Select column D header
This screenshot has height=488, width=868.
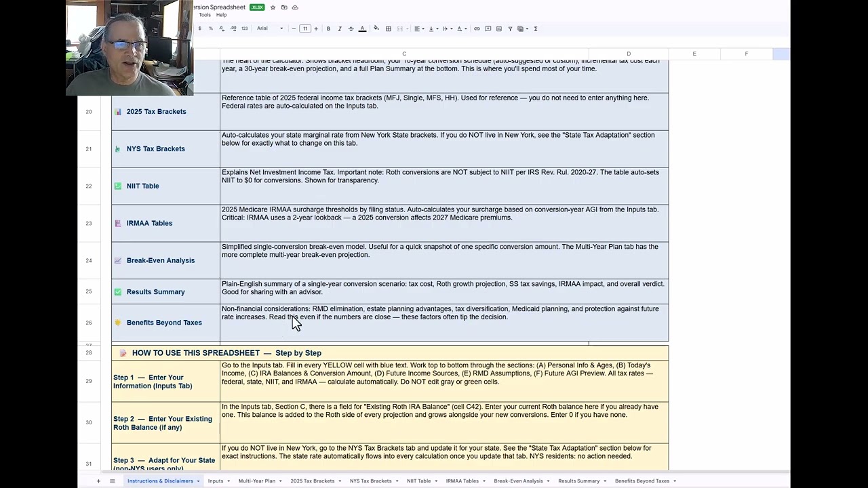coord(629,54)
